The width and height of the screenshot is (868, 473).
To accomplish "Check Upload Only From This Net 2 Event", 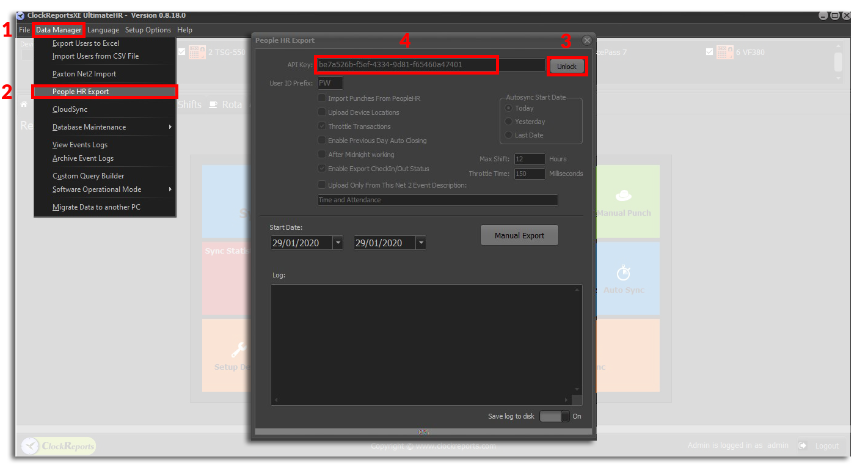I will coord(322,185).
